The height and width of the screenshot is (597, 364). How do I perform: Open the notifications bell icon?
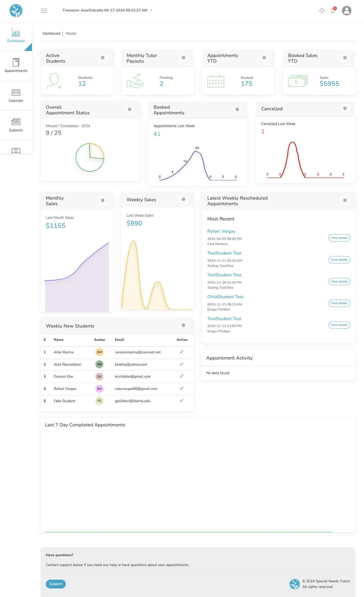333,11
